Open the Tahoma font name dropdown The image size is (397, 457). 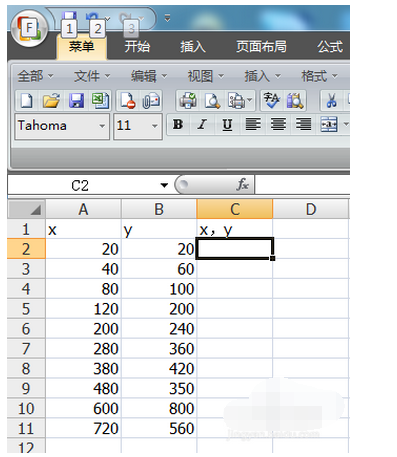(x=102, y=126)
